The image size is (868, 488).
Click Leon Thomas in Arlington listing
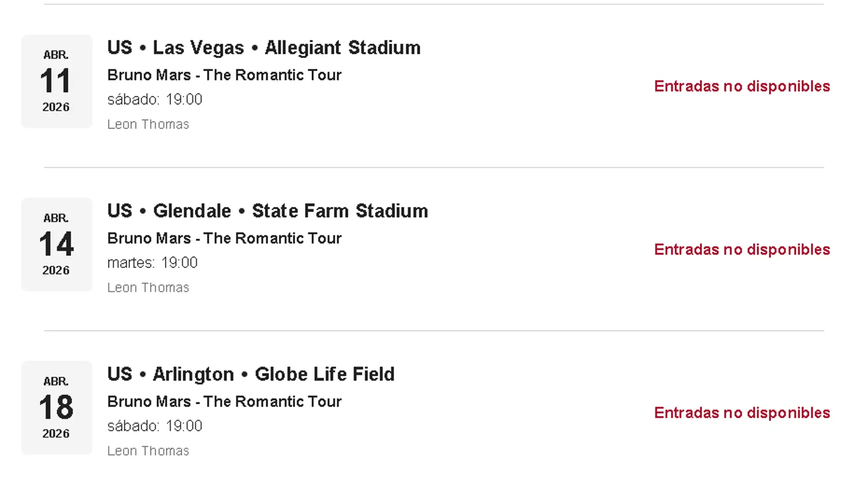click(148, 451)
